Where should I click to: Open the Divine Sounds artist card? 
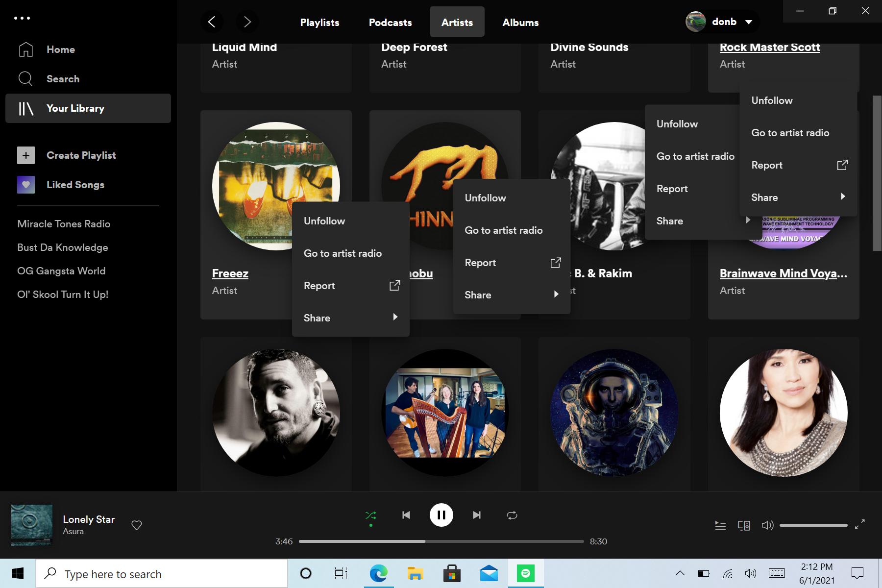coord(614,68)
